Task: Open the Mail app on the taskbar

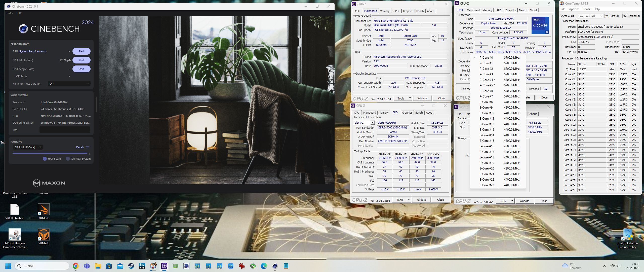Action: pyautogui.click(x=120, y=266)
